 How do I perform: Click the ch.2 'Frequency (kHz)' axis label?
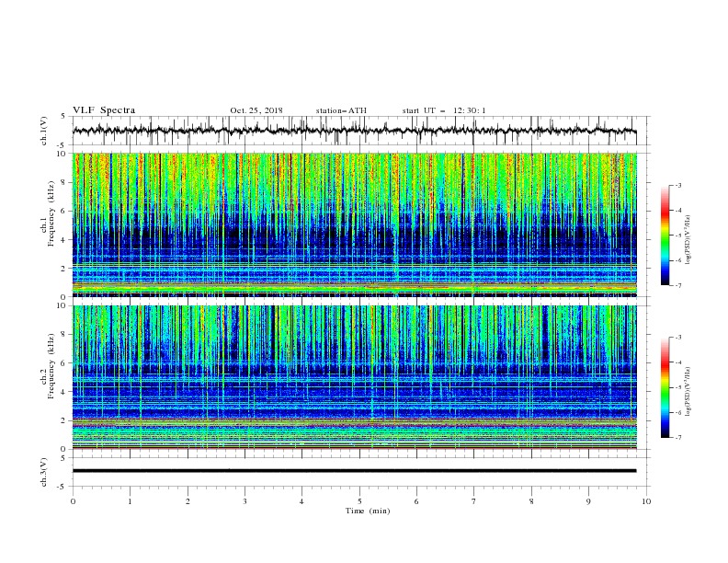(51, 366)
